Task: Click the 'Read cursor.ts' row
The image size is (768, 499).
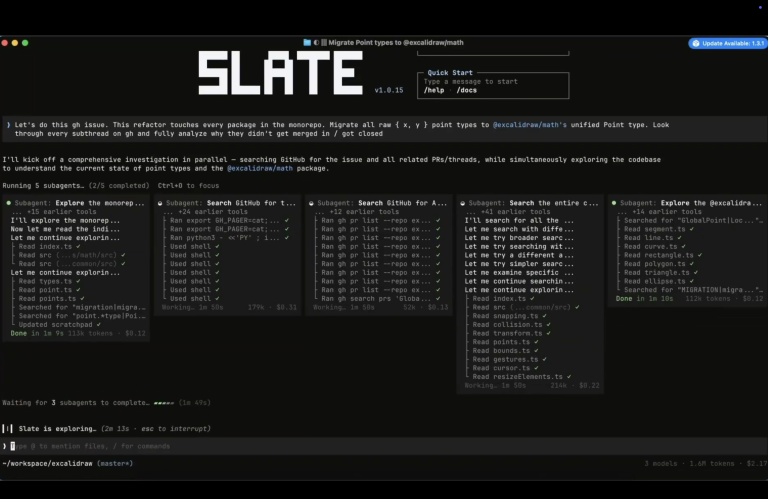Action: [x=505, y=368]
